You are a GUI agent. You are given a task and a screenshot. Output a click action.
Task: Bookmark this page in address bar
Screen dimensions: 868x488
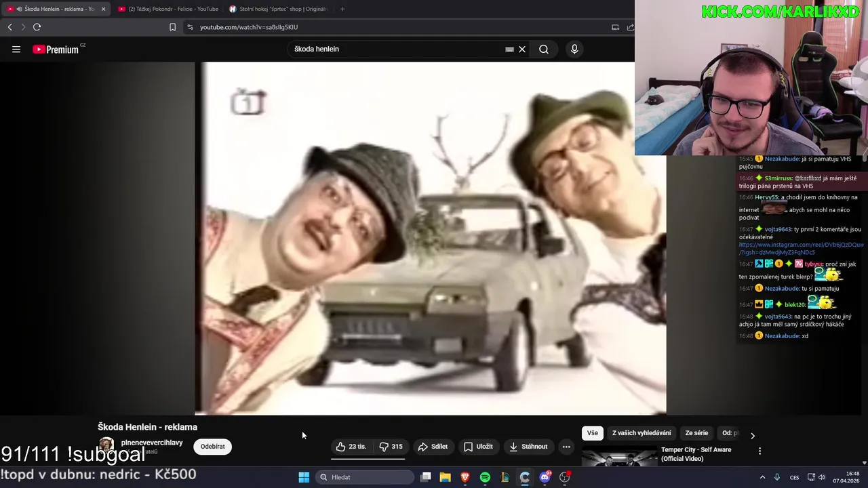coord(172,27)
